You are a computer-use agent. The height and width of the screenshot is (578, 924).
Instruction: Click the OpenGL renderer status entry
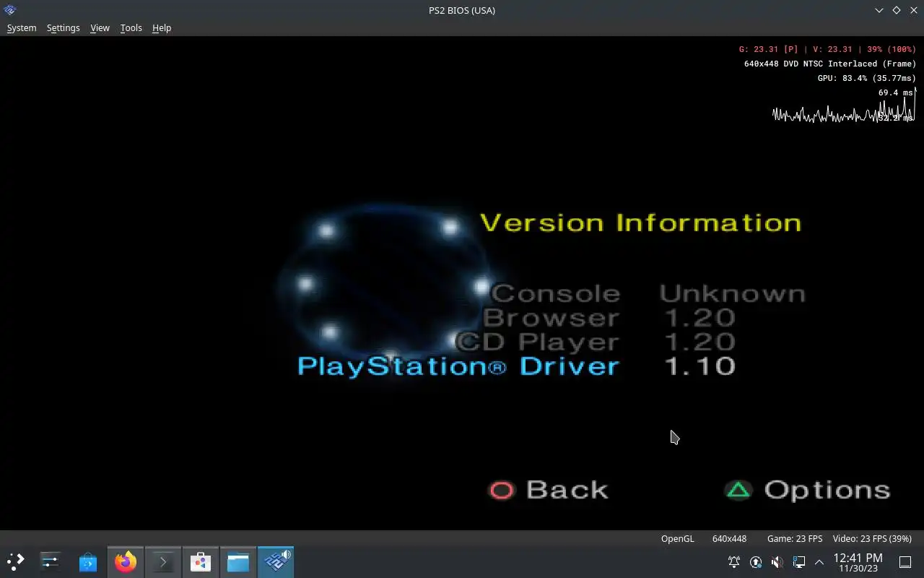click(677, 538)
